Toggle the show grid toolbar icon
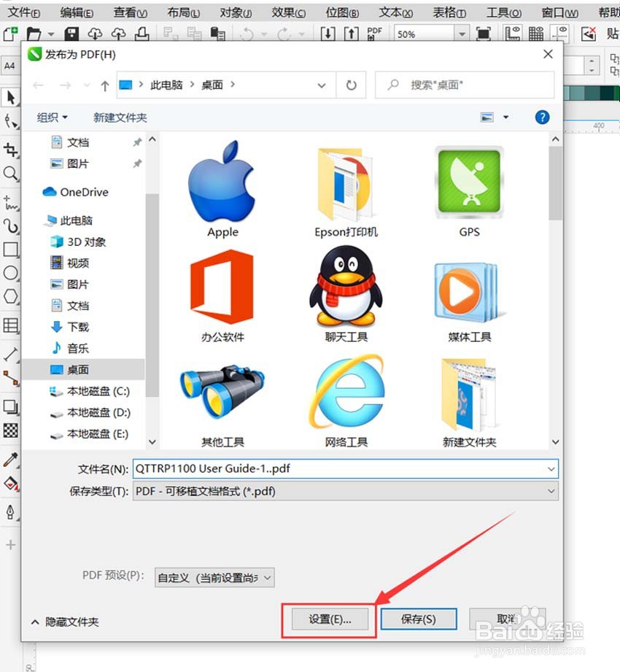 [535, 34]
